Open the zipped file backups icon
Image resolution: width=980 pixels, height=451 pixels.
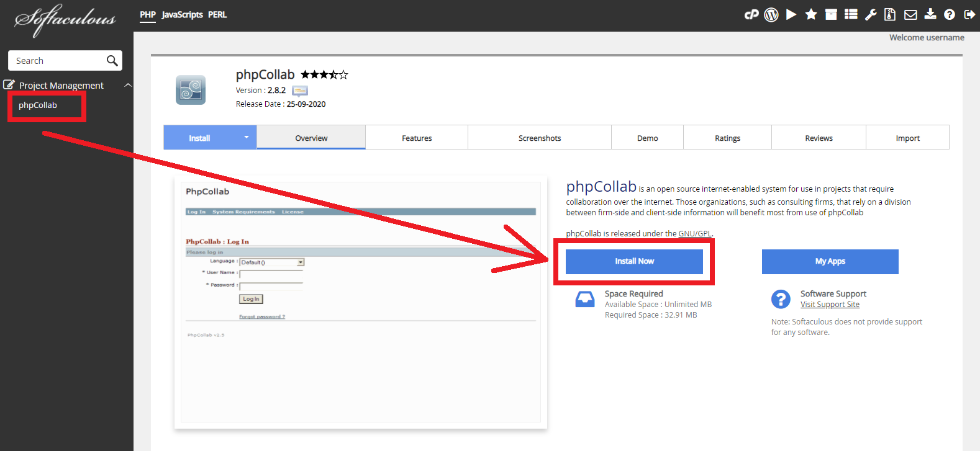point(890,14)
